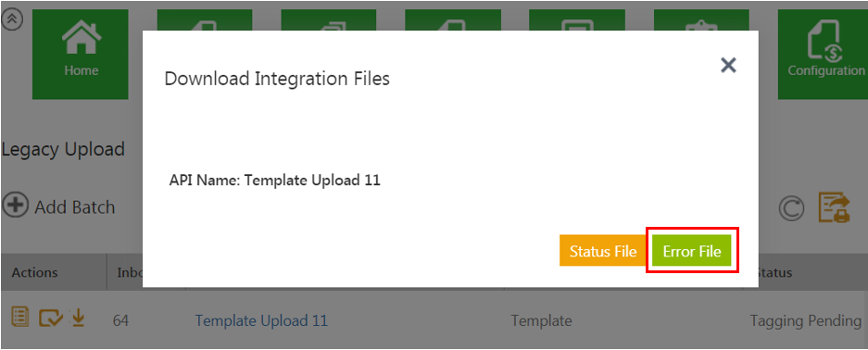Click the batch number 64 cell
The width and height of the screenshot is (868, 350).
click(x=120, y=320)
